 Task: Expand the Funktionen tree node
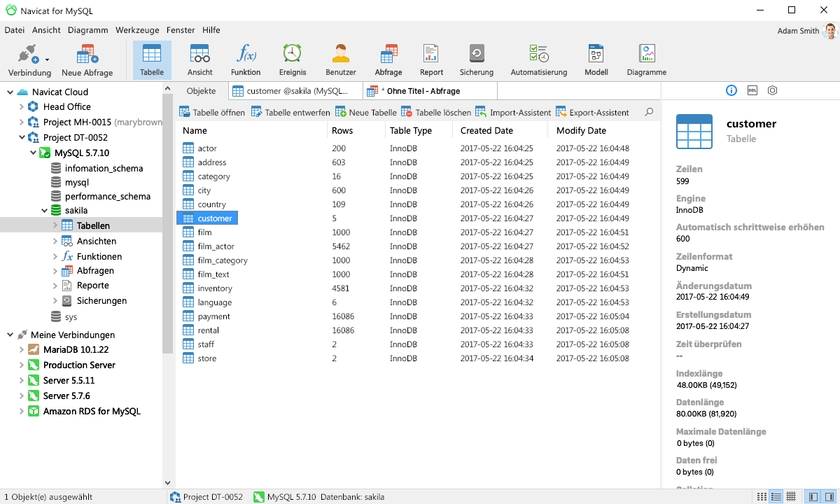[x=55, y=256]
